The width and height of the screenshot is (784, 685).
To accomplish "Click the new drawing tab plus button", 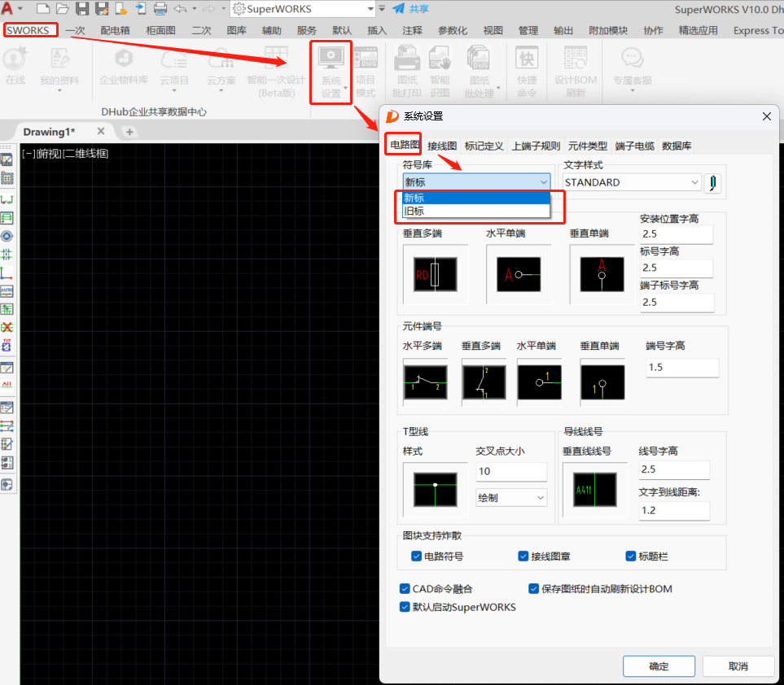I will pos(129,132).
